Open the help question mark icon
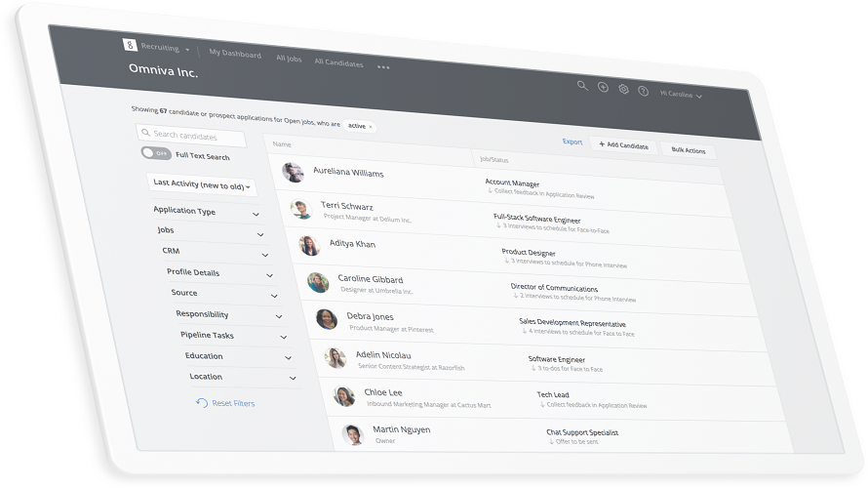This screenshot has height=488, width=868. click(644, 91)
